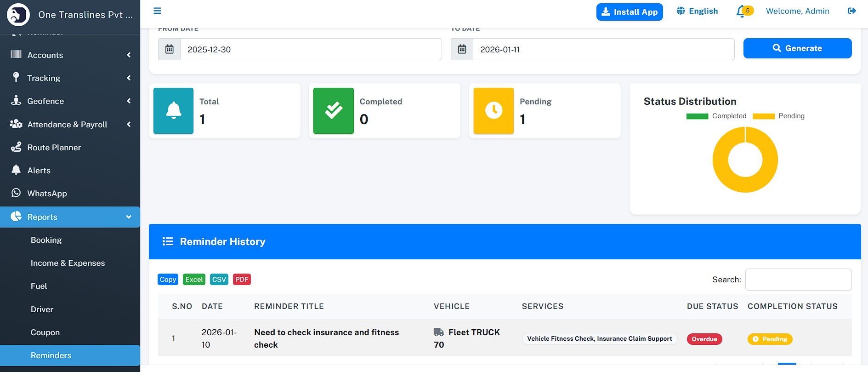Image resolution: width=868 pixels, height=372 pixels.
Task: Toggle Pending legend in Status Distribution
Action: [779, 116]
